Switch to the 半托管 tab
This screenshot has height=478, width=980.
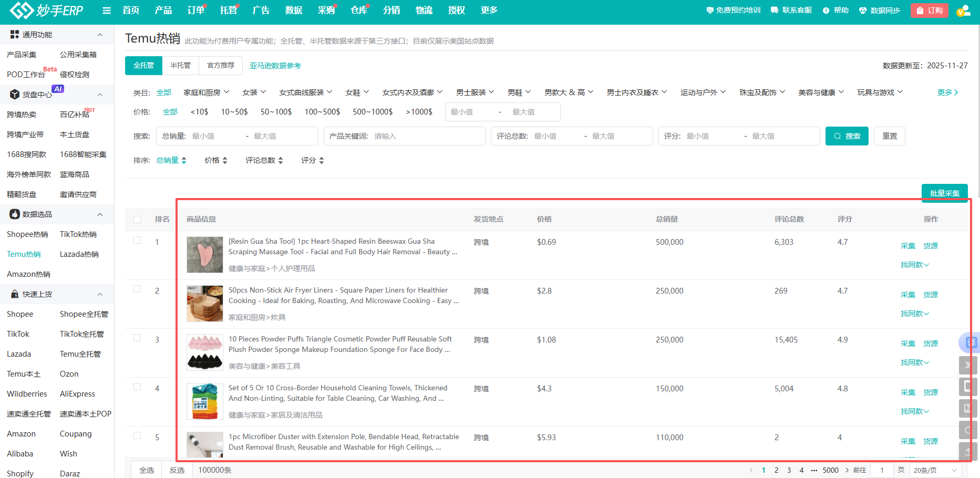pos(180,66)
